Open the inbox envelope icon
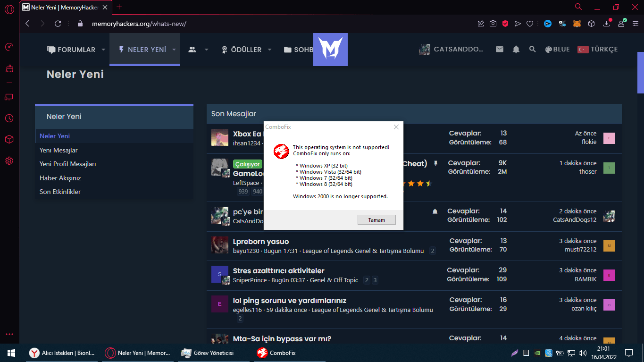This screenshot has width=644, height=362. pyautogui.click(x=500, y=49)
